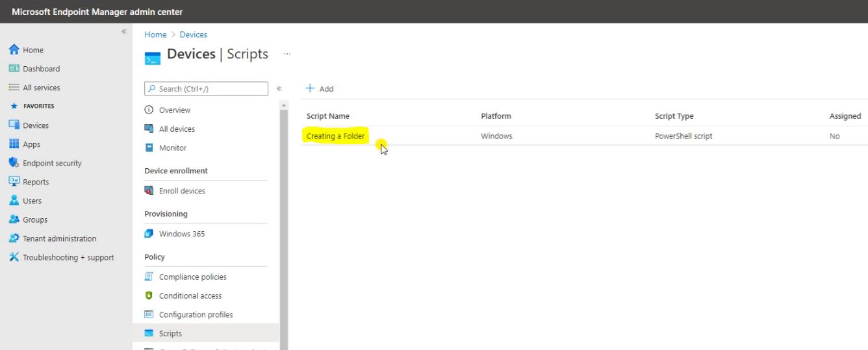Select Conditional access under Policy

tap(190, 295)
